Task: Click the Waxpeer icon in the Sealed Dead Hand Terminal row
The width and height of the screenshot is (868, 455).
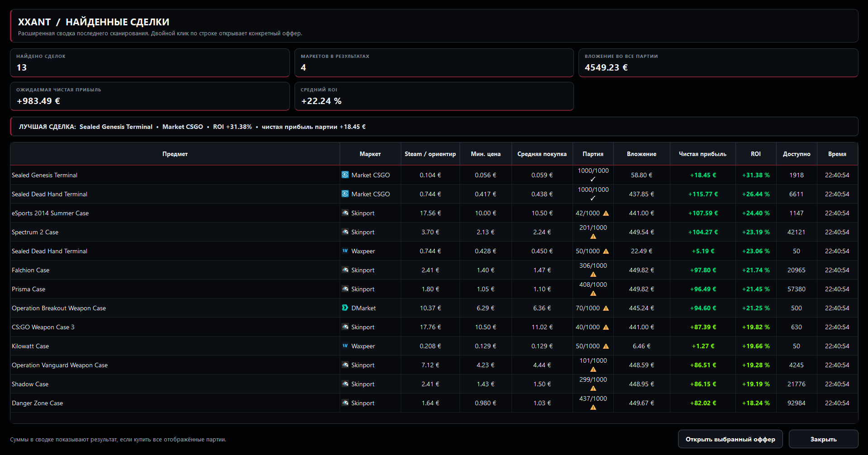Action: [345, 251]
